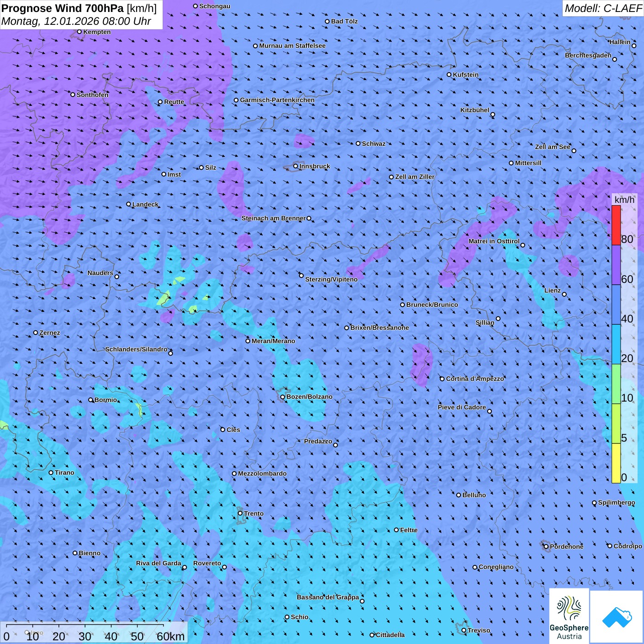This screenshot has width=644, height=644.
Task: Click the 'Belluno' label
Action: [474, 495]
